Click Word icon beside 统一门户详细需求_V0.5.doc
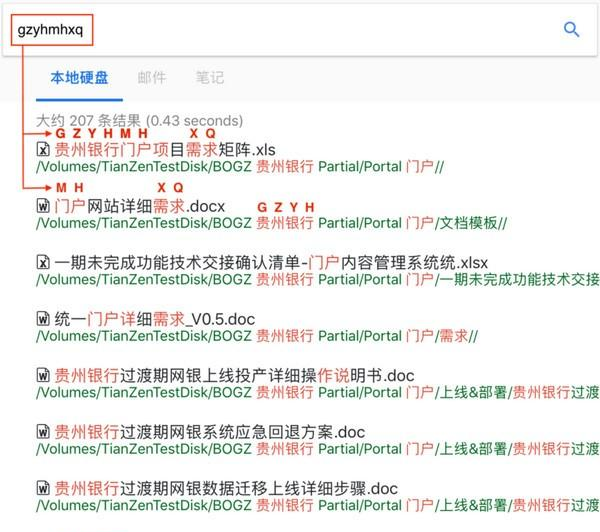 pyautogui.click(x=43, y=319)
